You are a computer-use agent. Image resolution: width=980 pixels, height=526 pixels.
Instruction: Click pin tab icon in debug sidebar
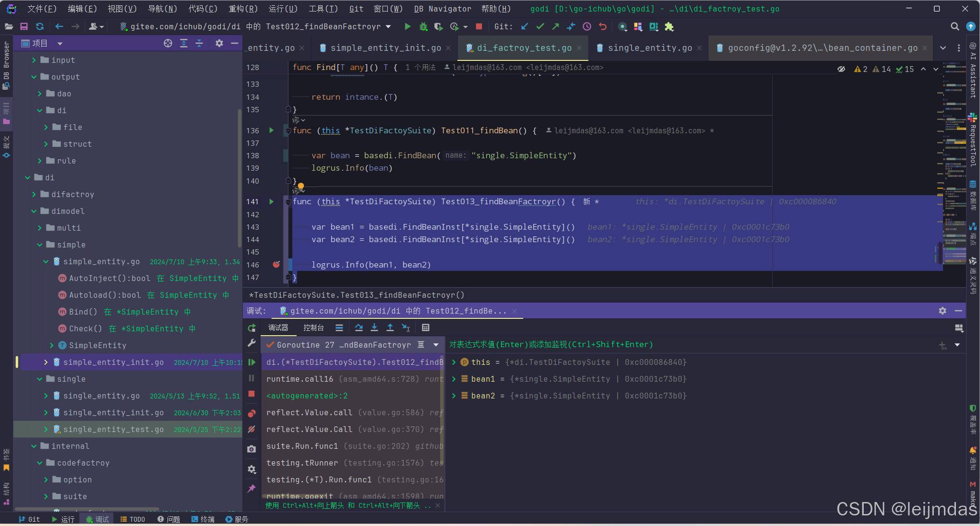(251, 488)
